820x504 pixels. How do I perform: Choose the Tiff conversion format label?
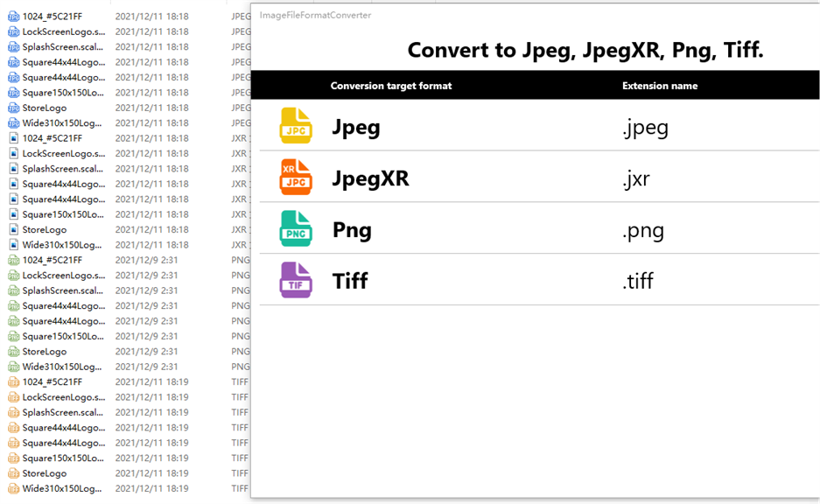(350, 281)
